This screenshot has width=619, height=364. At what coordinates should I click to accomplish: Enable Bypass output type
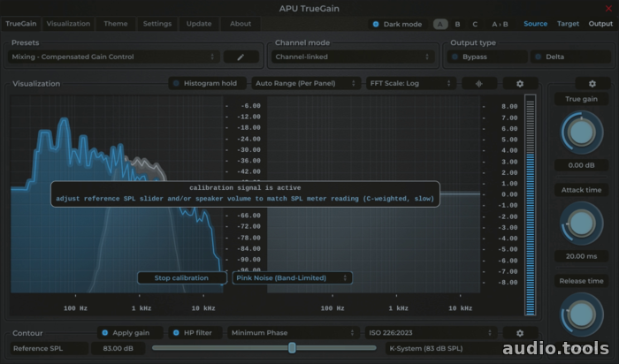point(487,57)
